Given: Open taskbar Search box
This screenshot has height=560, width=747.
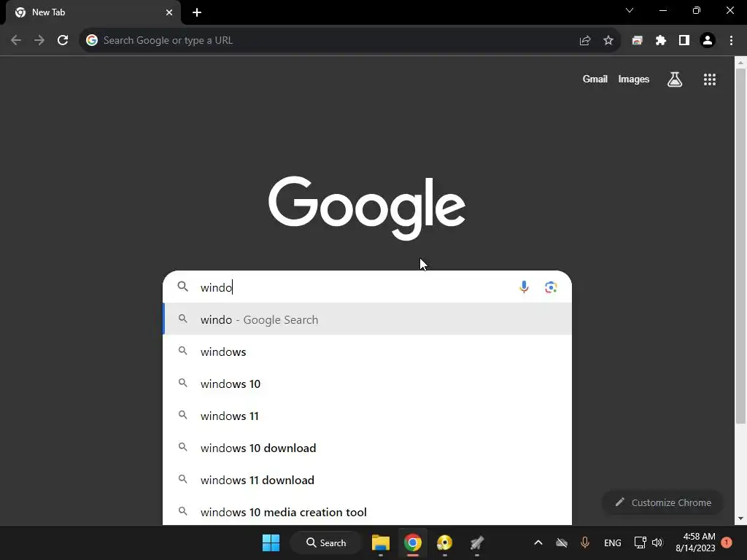Looking at the screenshot, I should click(326, 542).
